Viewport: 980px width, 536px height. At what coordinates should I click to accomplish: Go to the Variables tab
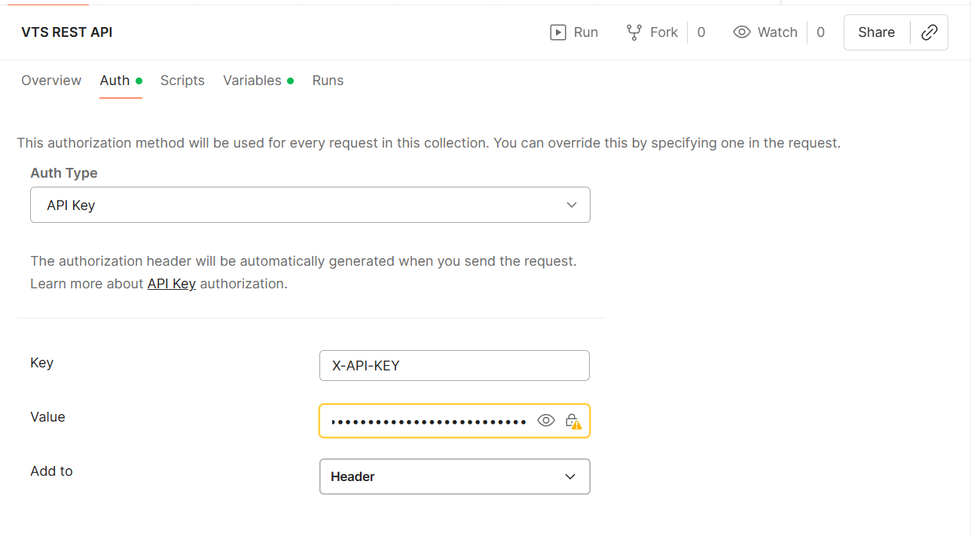(x=252, y=81)
